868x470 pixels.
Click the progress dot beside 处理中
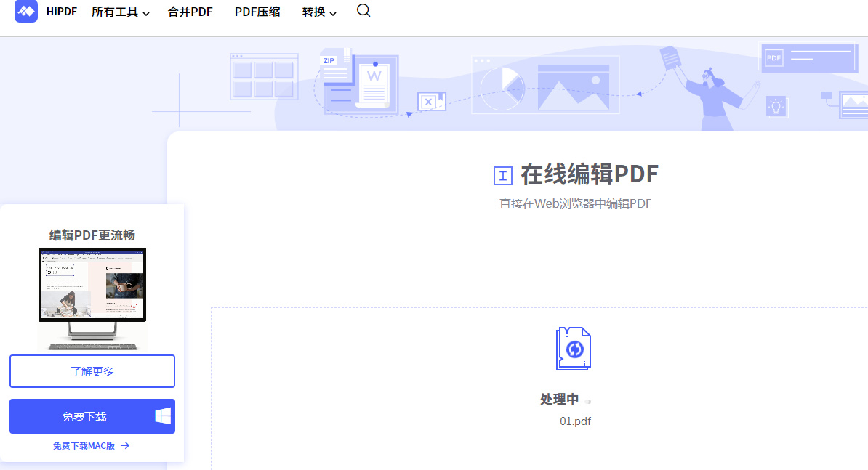(587, 400)
